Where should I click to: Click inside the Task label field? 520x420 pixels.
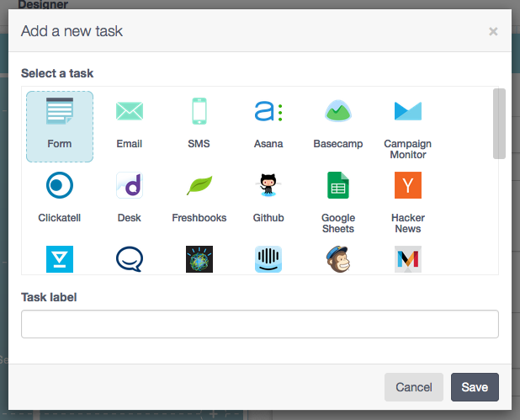(x=260, y=324)
